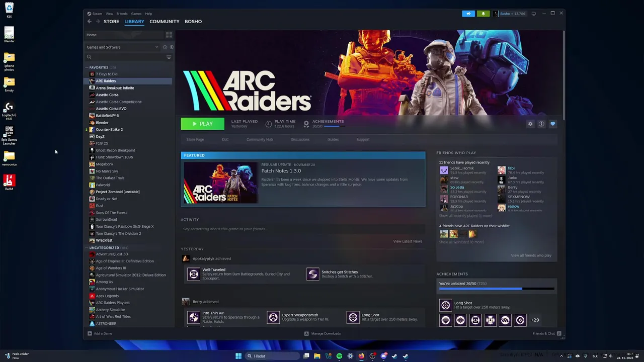Viewport: 644px width, 362px height.
Task: Open Windows Start menu
Action: click(x=238, y=356)
